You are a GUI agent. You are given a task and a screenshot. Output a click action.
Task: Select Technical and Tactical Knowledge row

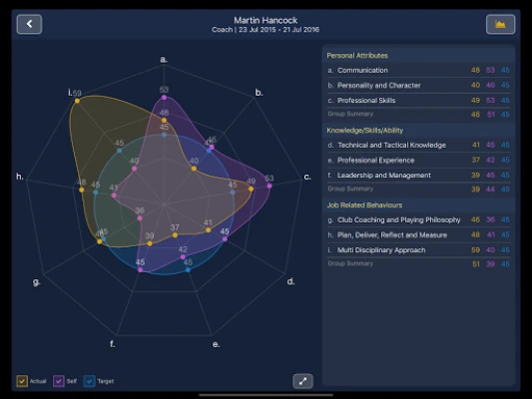tap(418, 145)
